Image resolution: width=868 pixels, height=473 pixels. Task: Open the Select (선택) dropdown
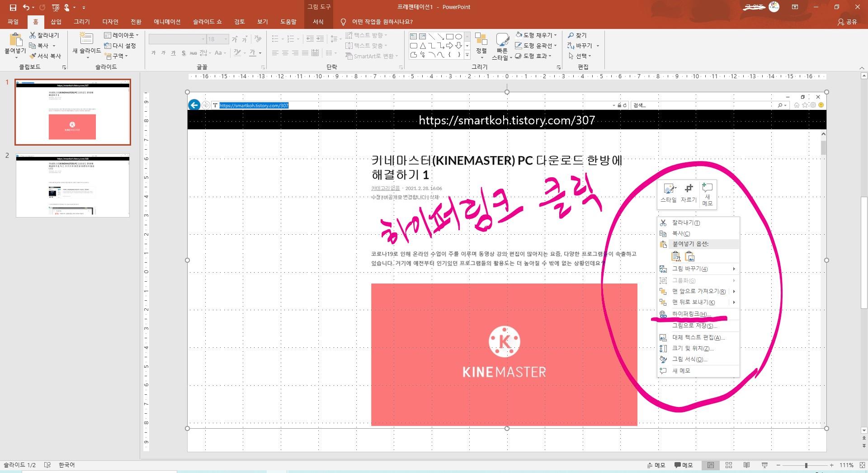tap(580, 56)
